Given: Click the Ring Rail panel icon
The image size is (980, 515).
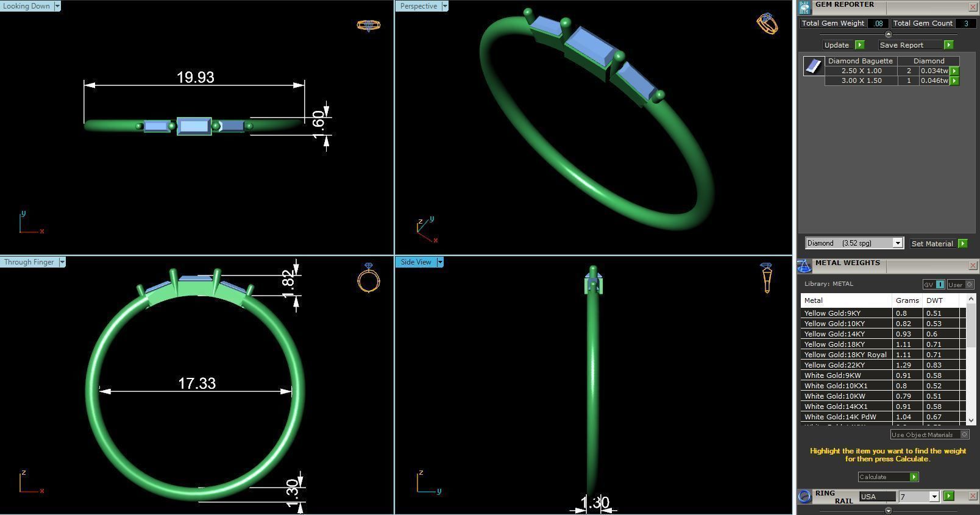Looking at the screenshot, I should click(x=804, y=496).
